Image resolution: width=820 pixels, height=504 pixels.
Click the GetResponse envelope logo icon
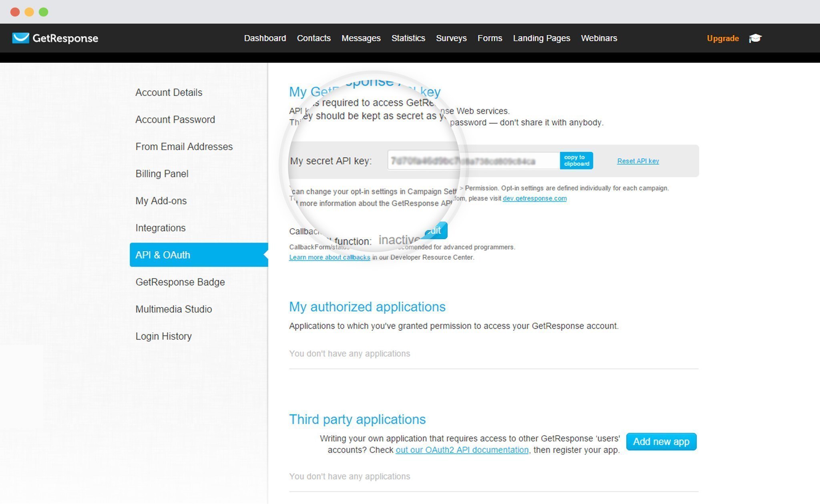tap(20, 38)
